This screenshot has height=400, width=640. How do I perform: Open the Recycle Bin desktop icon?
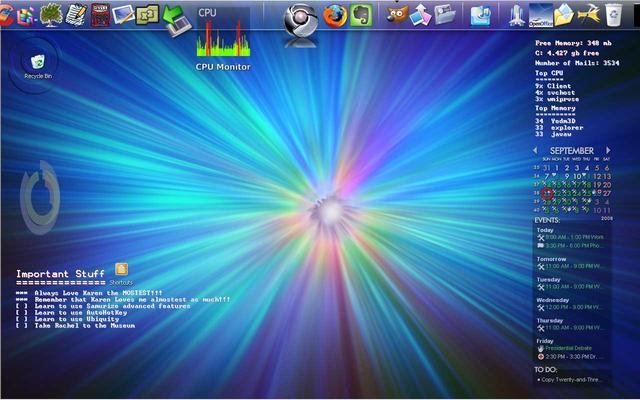[37, 63]
